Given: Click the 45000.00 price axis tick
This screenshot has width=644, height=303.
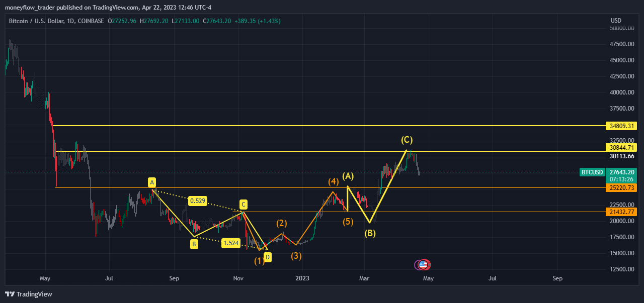Looking at the screenshot, I should 622,60.
